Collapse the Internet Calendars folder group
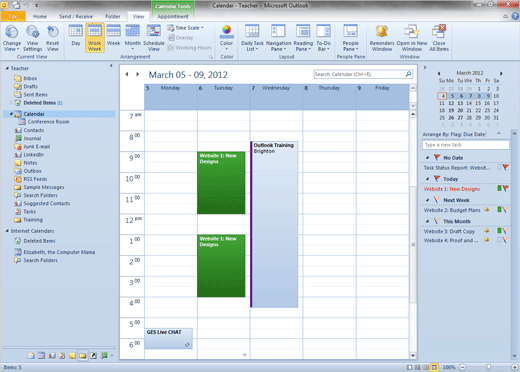Screen dimensions: 520x372 [7, 231]
